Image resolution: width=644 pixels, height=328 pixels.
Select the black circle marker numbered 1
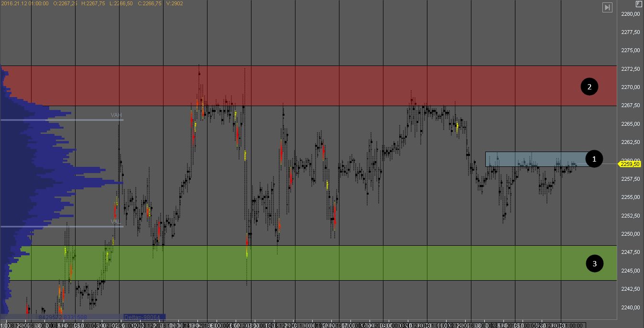[594, 159]
